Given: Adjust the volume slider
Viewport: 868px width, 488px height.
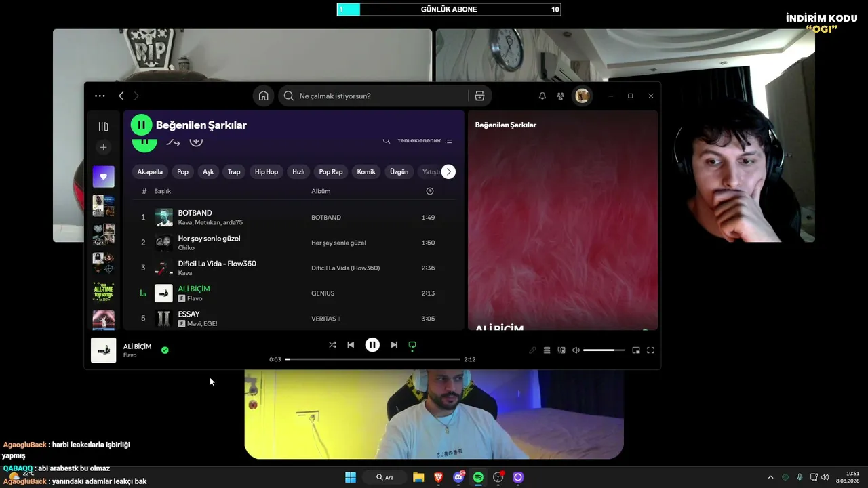Looking at the screenshot, I should point(604,350).
